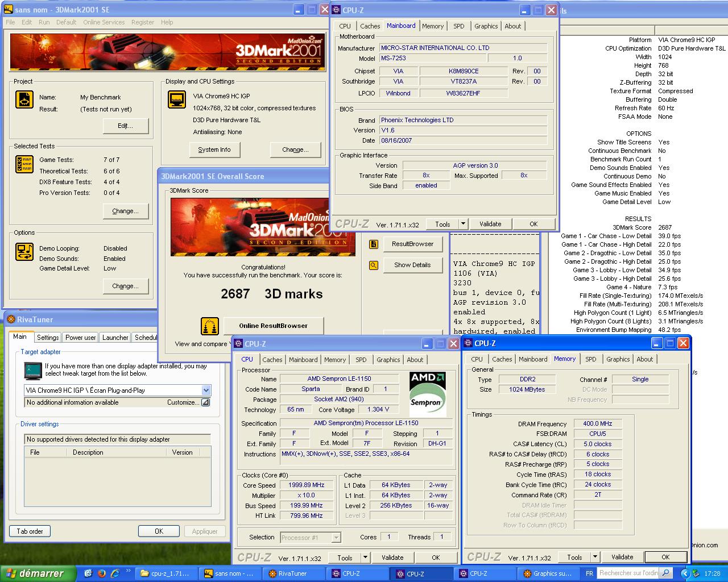Image resolution: width=728 pixels, height=582 pixels.
Task: Click the system tray icon next to the clock
Action: pos(696,573)
